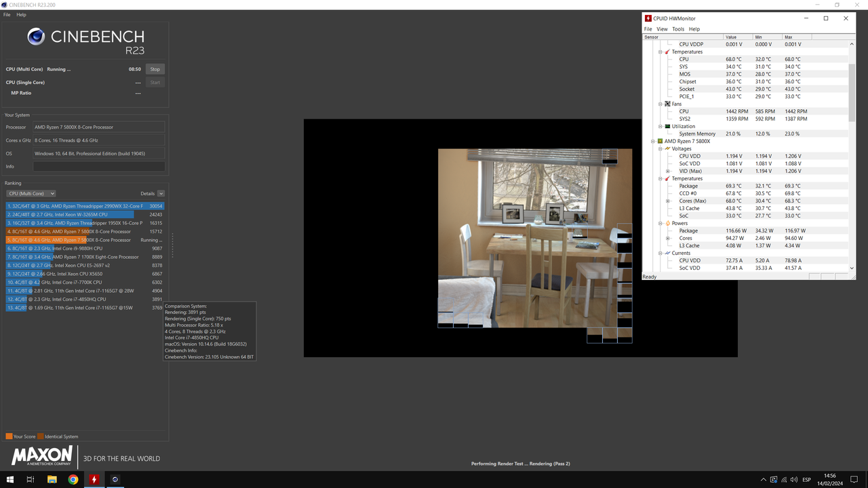Open the Details dropdown arrow in Ranking

[x=161, y=193]
